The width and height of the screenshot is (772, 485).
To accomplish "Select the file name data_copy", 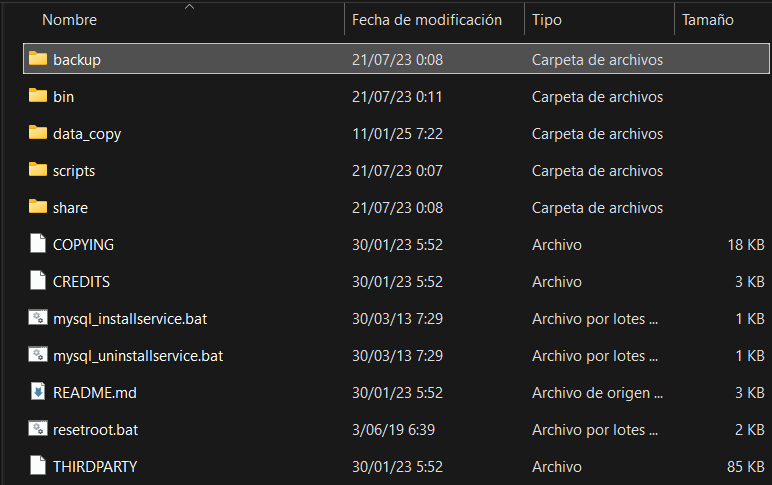I will point(87,134).
